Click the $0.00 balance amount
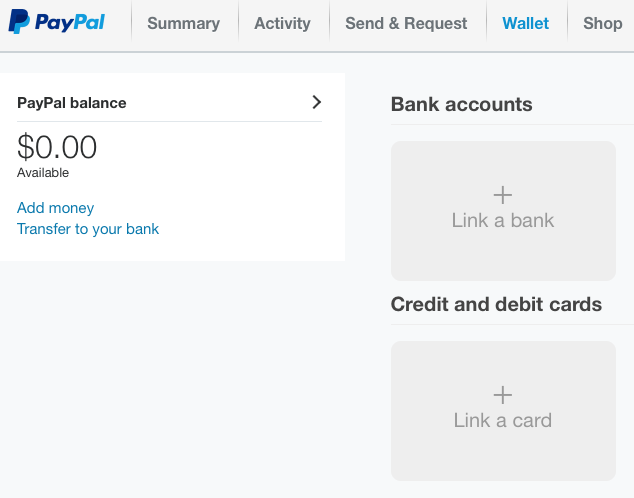 point(57,147)
